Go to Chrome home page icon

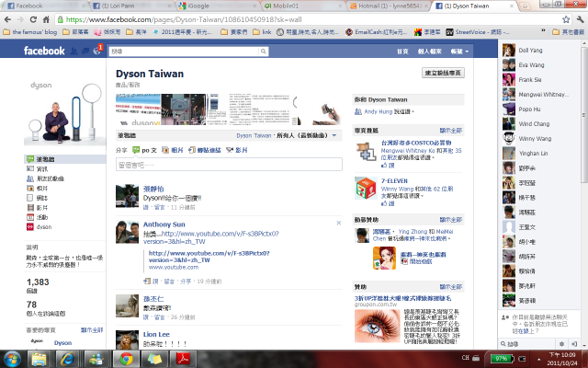pyautogui.click(x=46, y=19)
